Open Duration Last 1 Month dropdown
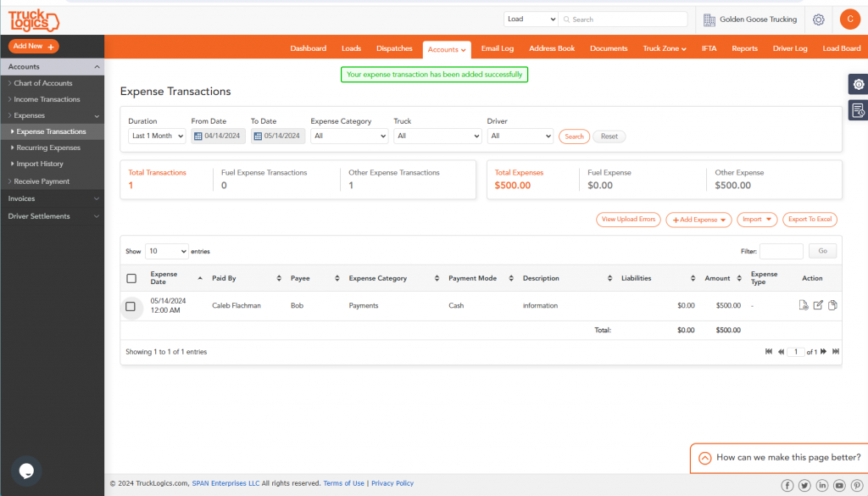This screenshot has width=868, height=496. (157, 136)
